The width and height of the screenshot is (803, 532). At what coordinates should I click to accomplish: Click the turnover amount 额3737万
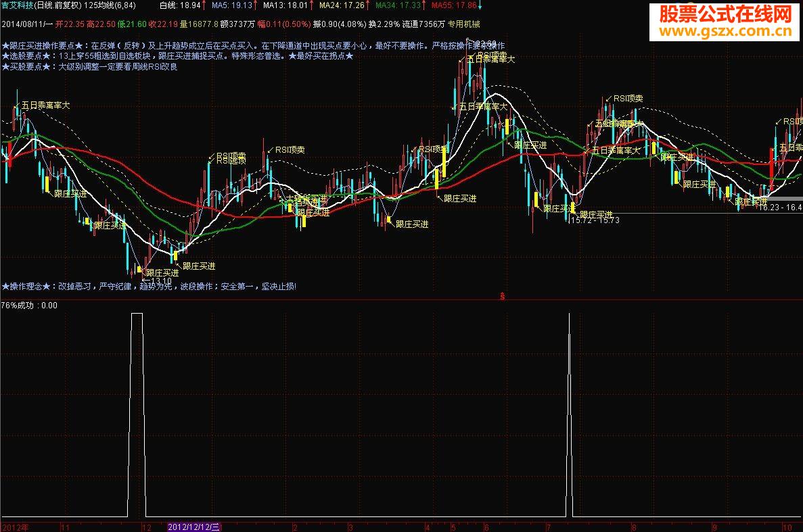pyautogui.click(x=237, y=24)
